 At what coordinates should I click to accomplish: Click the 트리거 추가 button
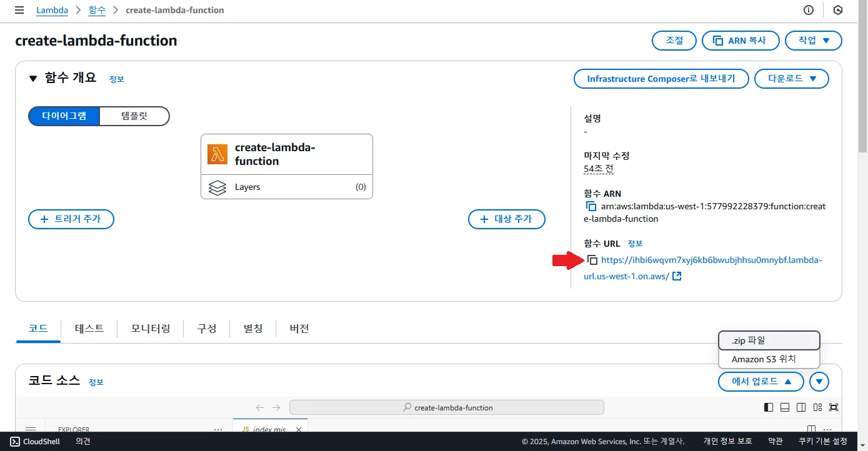pos(71,219)
